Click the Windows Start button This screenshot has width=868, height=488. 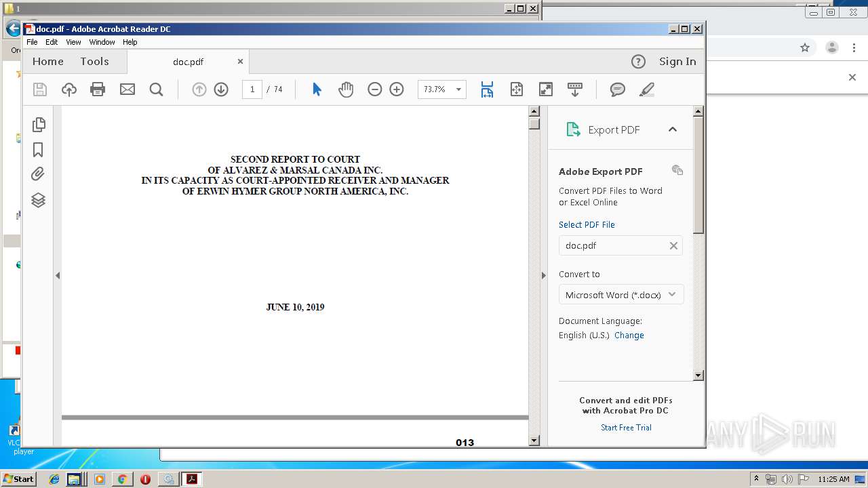coord(18,479)
